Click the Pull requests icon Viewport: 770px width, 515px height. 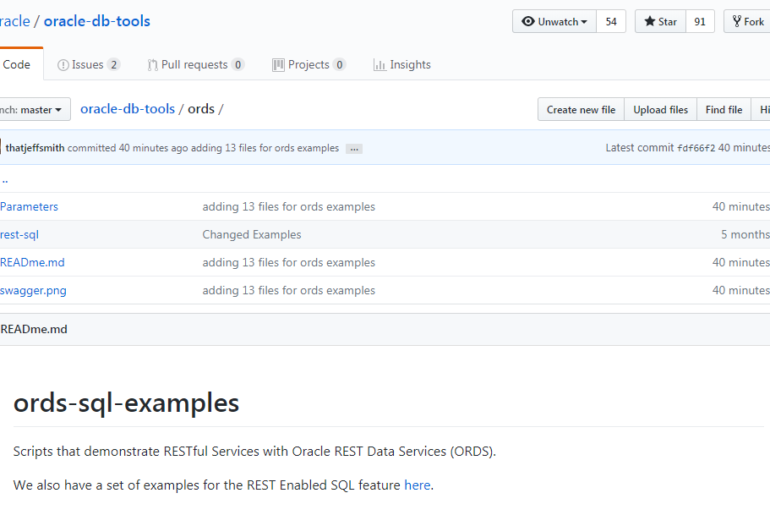click(x=153, y=65)
